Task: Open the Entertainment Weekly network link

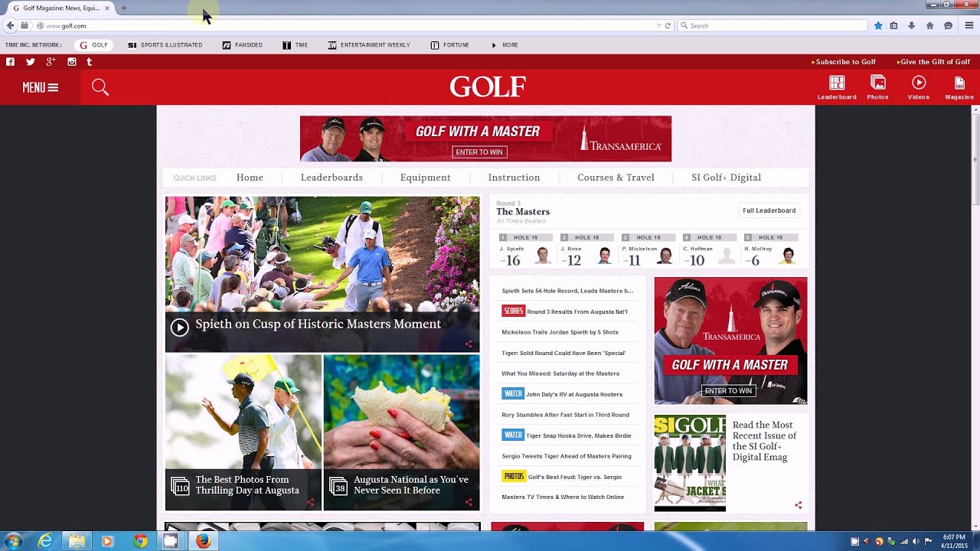Action: [369, 45]
